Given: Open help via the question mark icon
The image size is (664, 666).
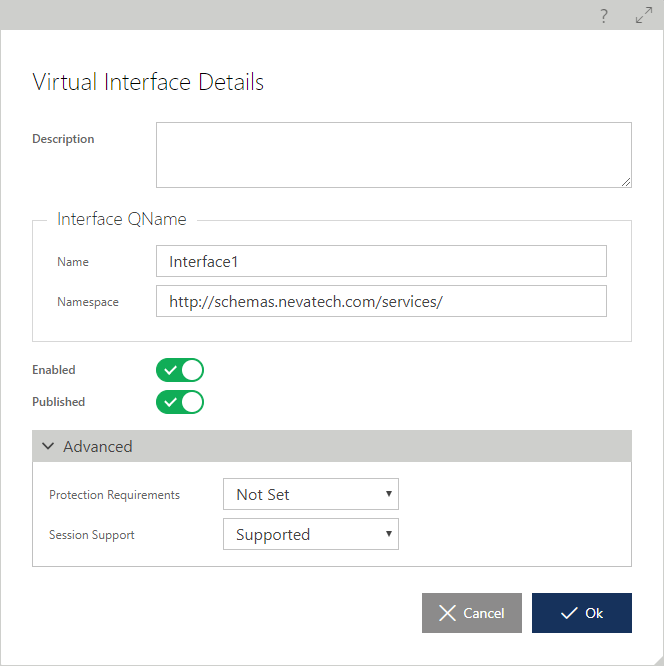Looking at the screenshot, I should coord(604,17).
